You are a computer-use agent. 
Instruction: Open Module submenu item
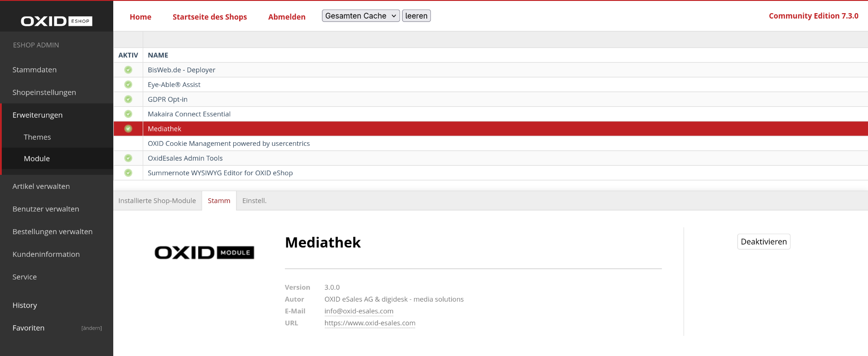click(x=37, y=159)
